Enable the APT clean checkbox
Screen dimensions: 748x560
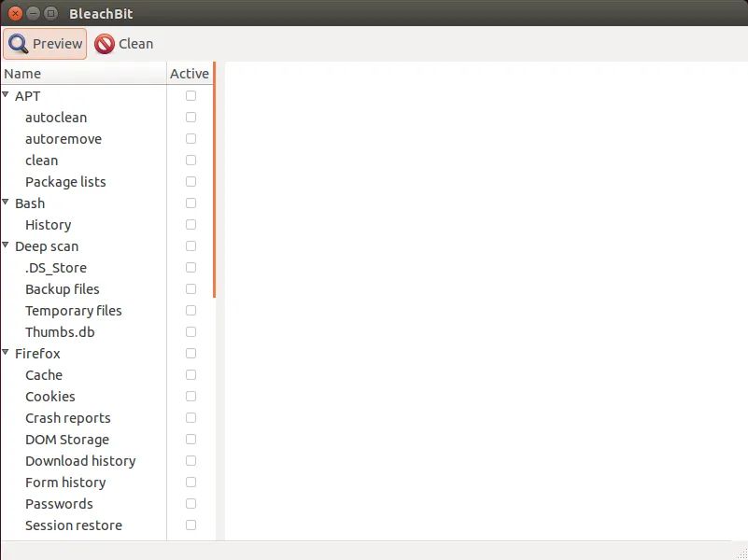pyautogui.click(x=191, y=161)
